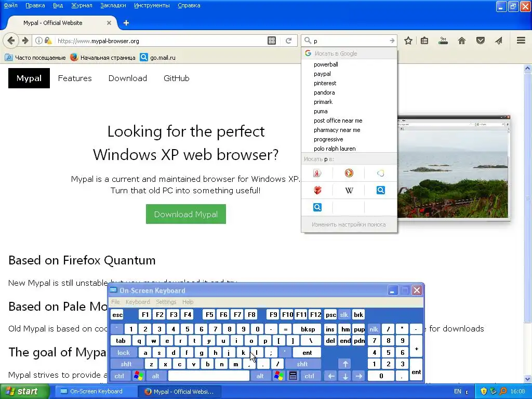This screenshot has width=532, height=399.
Task: Click the QR grid icon in address bar
Action: (x=271, y=41)
